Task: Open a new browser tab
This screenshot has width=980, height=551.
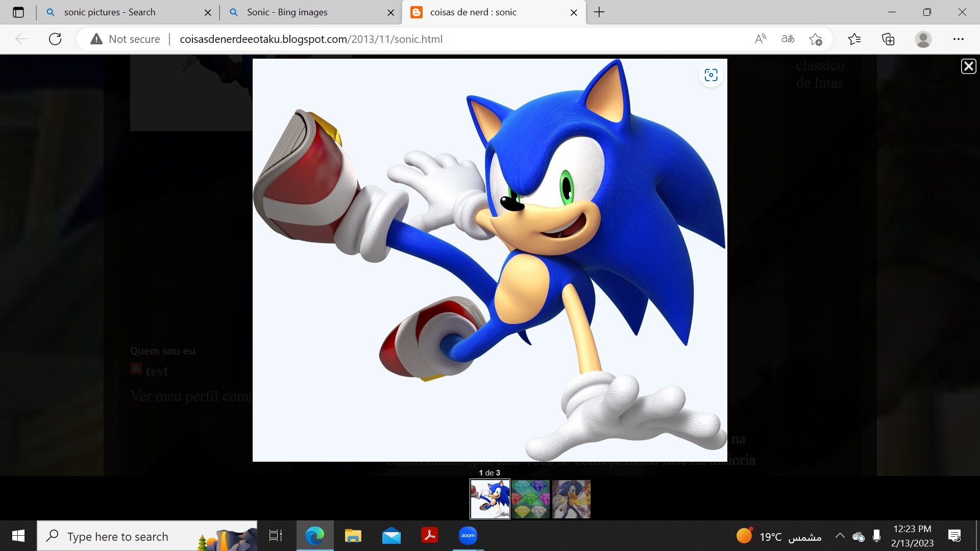Action: [x=599, y=12]
